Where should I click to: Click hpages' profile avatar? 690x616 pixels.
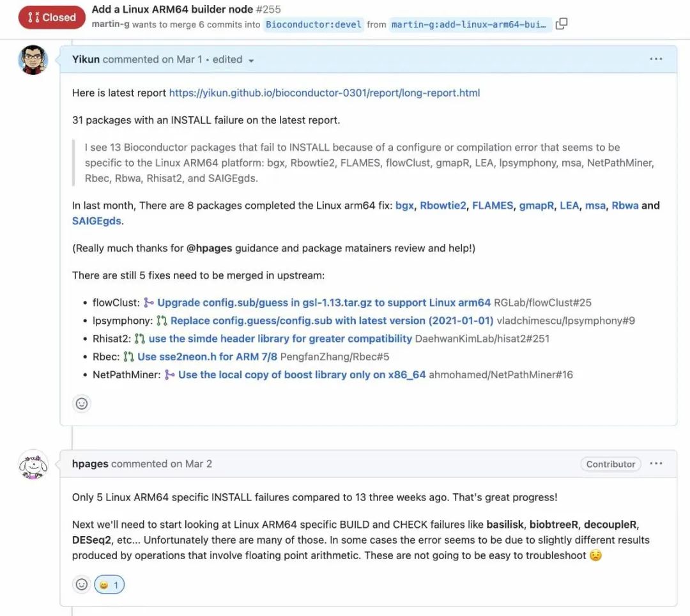click(33, 465)
